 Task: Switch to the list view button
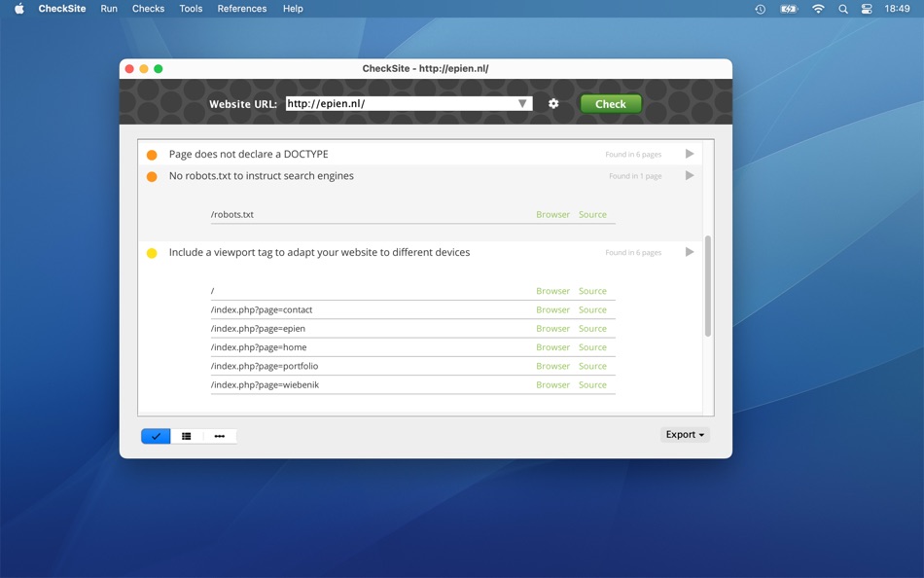[x=186, y=436]
